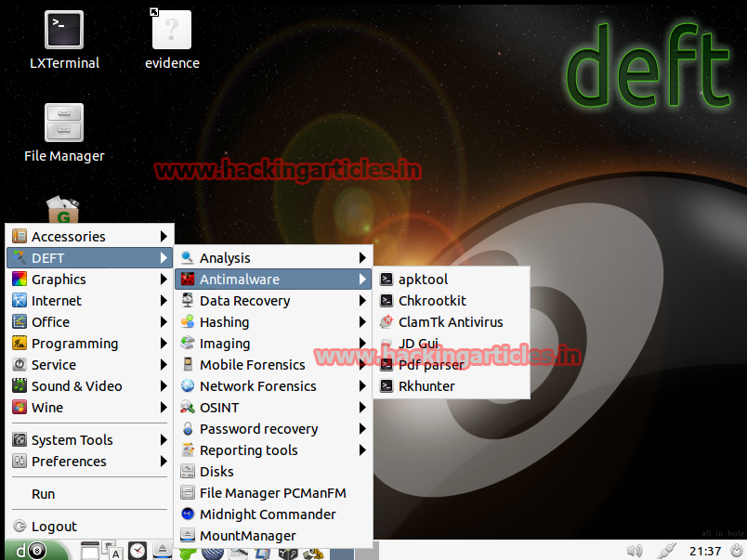This screenshot has height=560, width=747.
Task: Click the Password recovery padlock icon
Action: click(188, 428)
